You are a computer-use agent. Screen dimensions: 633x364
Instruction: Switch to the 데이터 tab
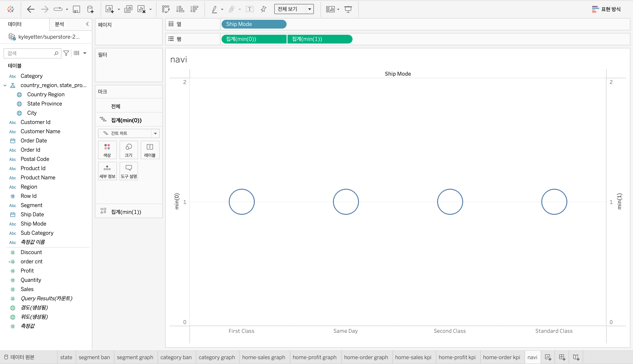(15, 24)
